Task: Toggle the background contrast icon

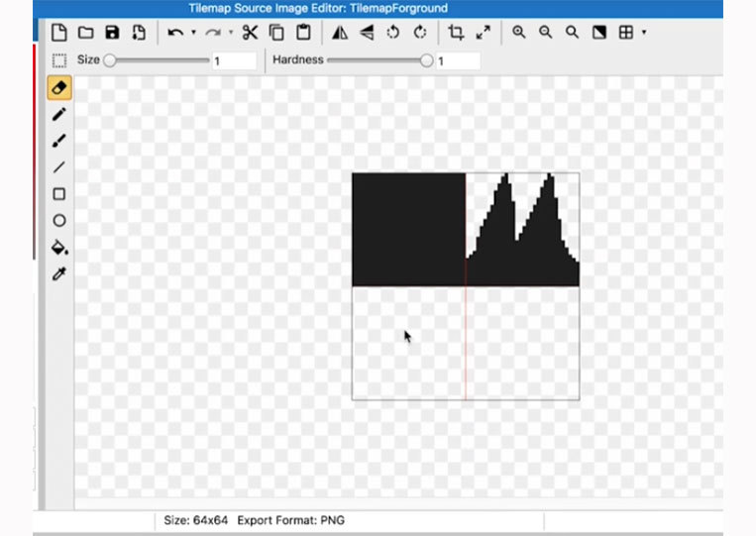Action: click(x=599, y=33)
